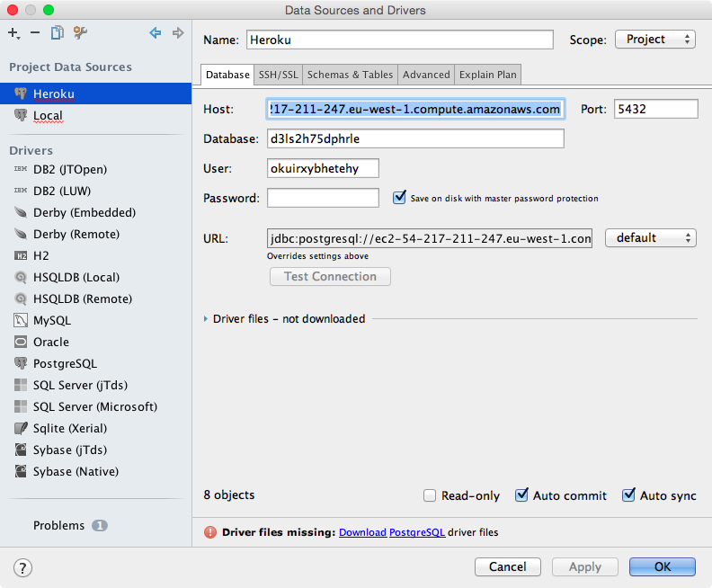Click the PostgreSQL driver link
712x588 pixels.
pos(417,532)
